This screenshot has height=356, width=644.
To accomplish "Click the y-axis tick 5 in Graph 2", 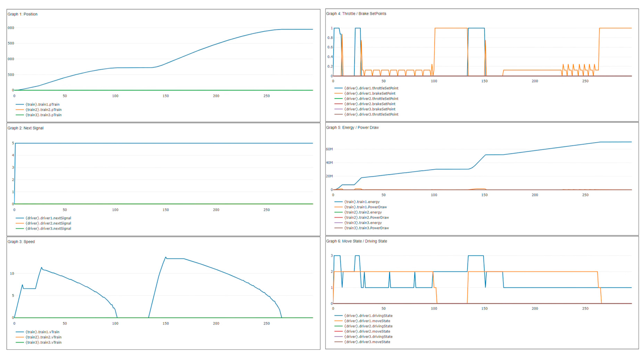I will tap(13, 143).
